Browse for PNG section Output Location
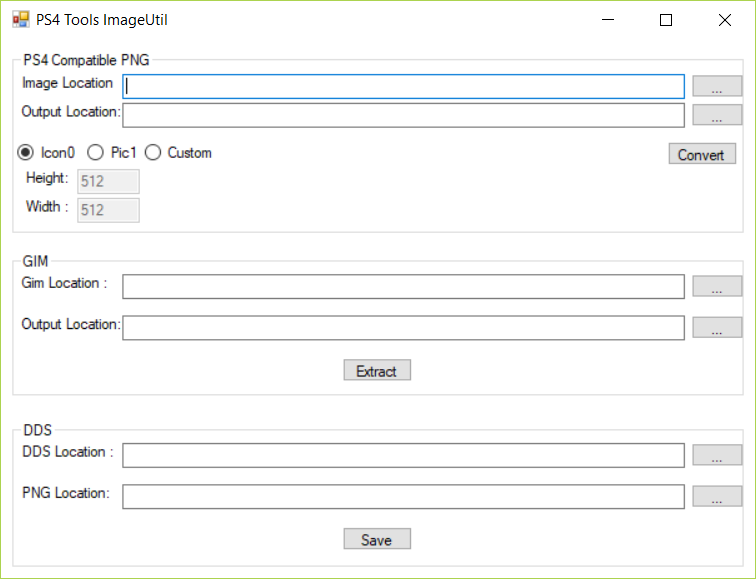Screen dimensions: 756x579 717,115
